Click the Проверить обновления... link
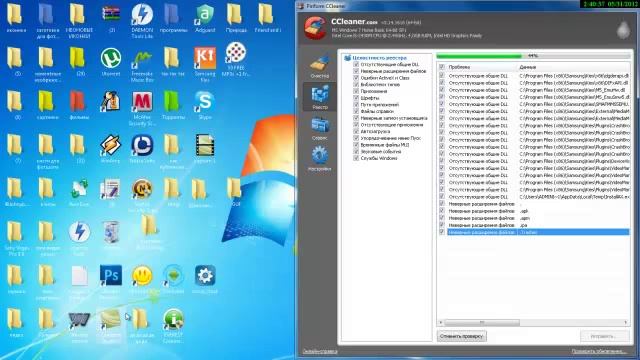Viewport: 640px width, 360px height. click(598, 351)
